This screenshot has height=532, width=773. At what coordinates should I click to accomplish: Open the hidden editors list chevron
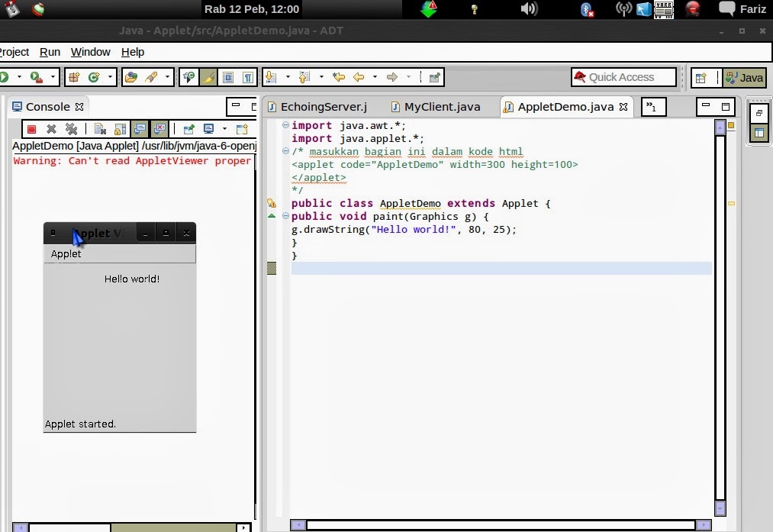pos(652,107)
